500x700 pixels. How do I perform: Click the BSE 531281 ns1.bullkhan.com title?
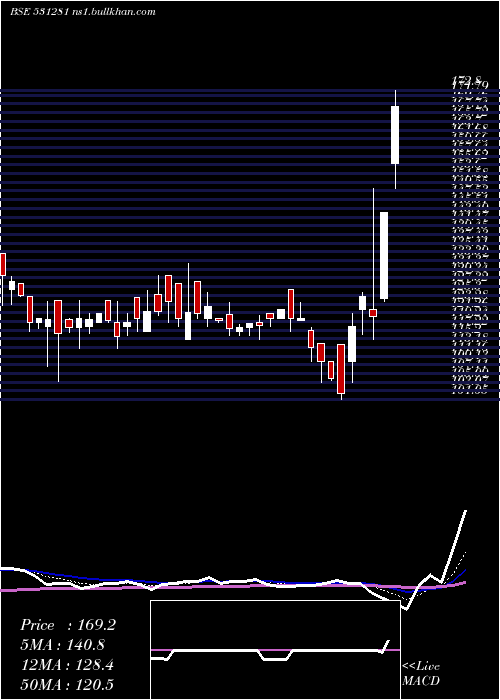pos(83,12)
